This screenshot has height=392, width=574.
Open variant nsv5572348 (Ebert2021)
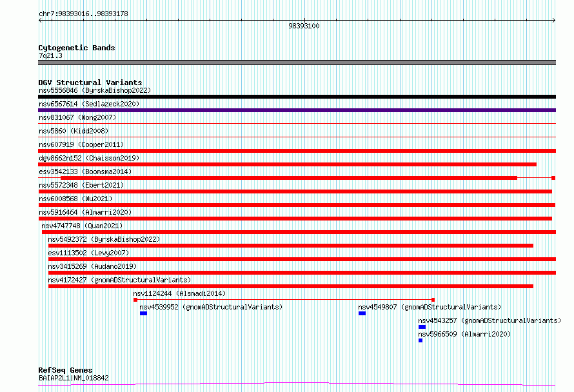tap(81, 185)
